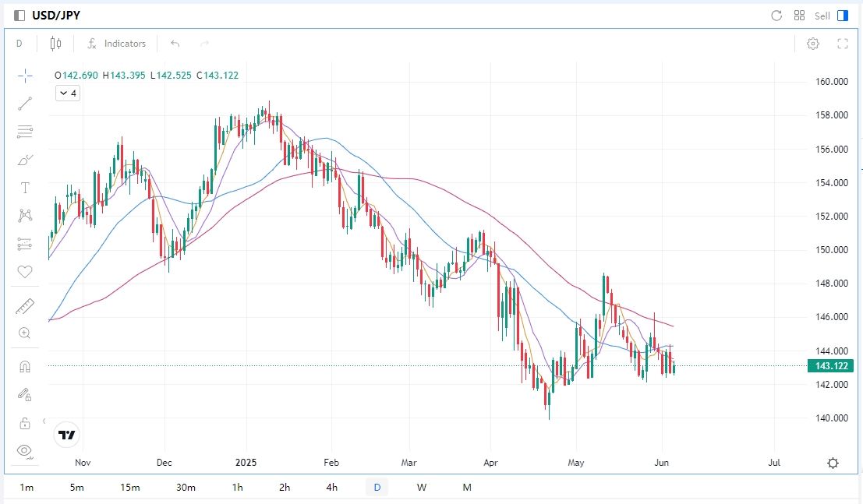Screen dimensions: 863x504
Task: Toggle lock all drawing tools
Action: point(25,423)
